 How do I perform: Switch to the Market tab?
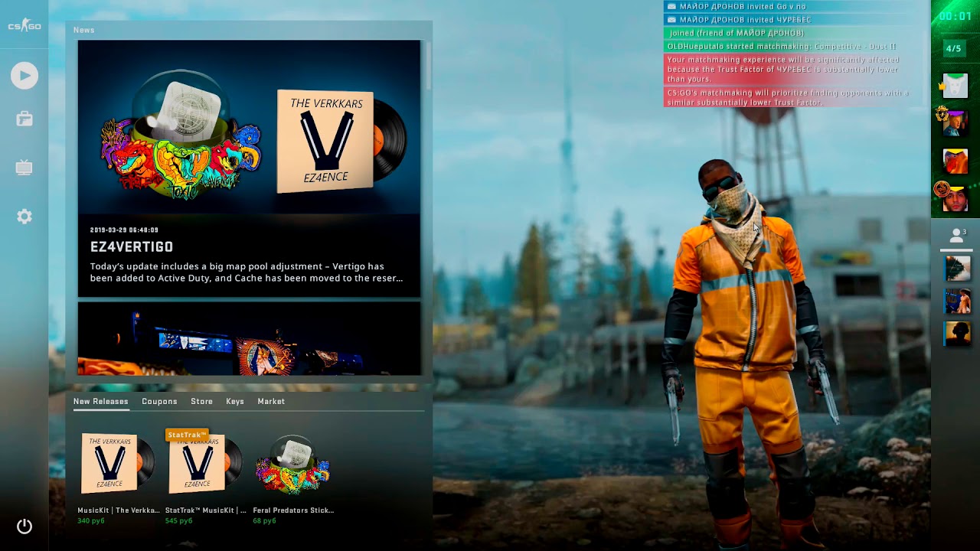271,401
